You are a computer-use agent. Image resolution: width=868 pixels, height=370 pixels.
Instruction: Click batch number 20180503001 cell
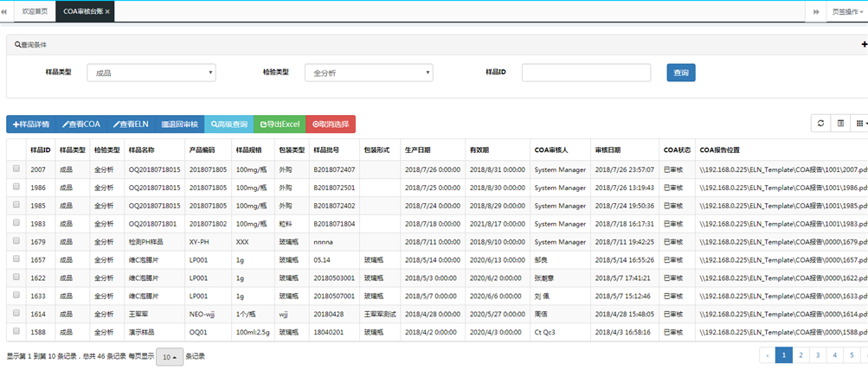pyautogui.click(x=334, y=277)
